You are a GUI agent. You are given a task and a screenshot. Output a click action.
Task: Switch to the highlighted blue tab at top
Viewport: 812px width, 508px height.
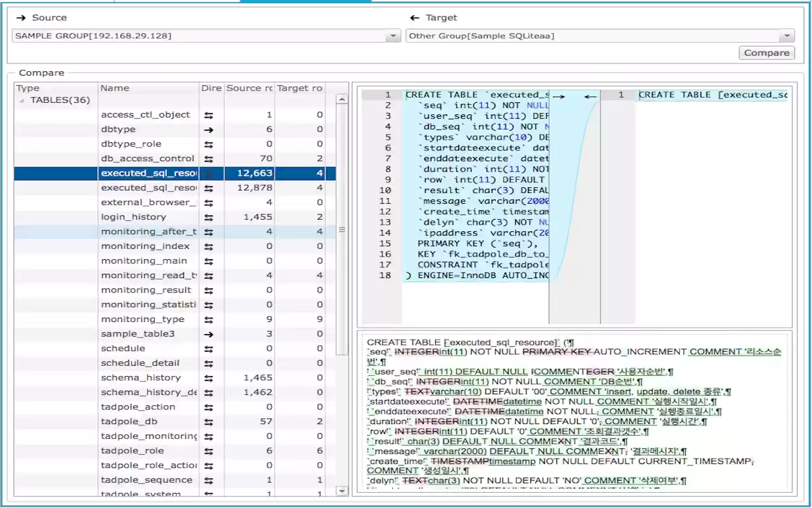[x=304, y=3]
